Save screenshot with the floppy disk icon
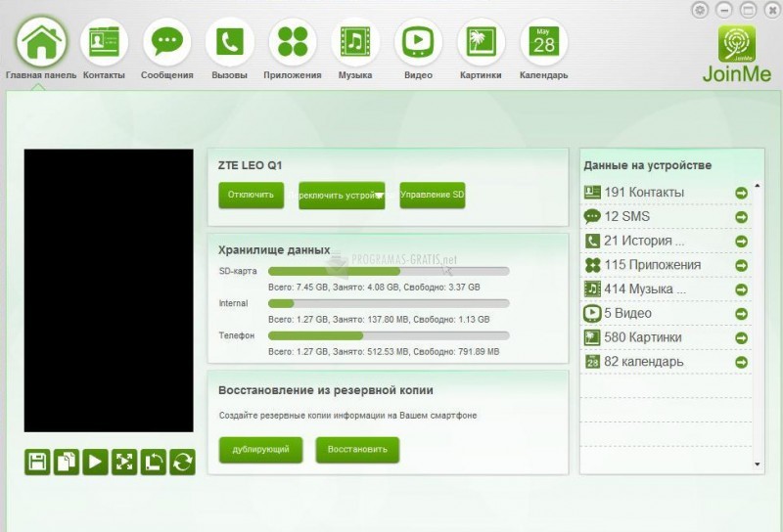 coord(37,462)
